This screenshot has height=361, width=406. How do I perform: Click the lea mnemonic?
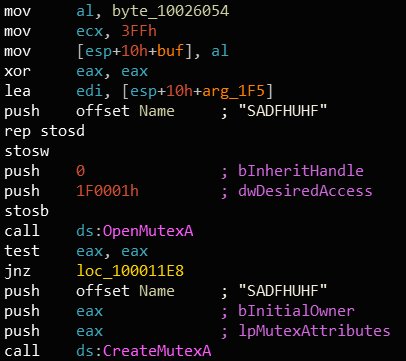pyautogui.click(x=17, y=91)
